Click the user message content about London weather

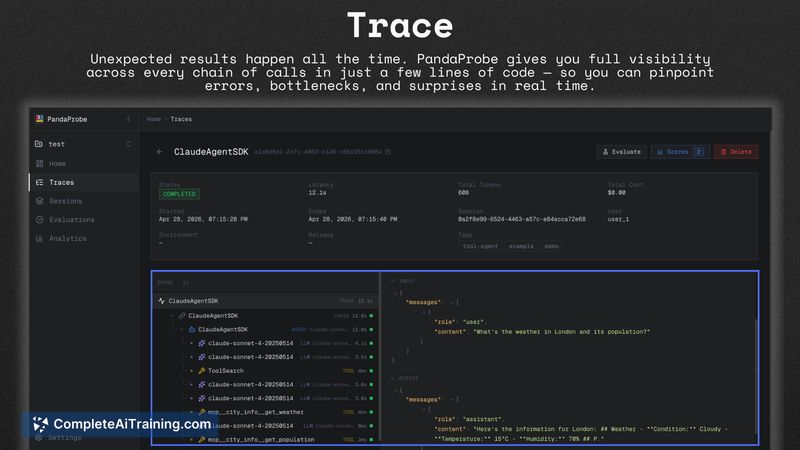[562, 332]
